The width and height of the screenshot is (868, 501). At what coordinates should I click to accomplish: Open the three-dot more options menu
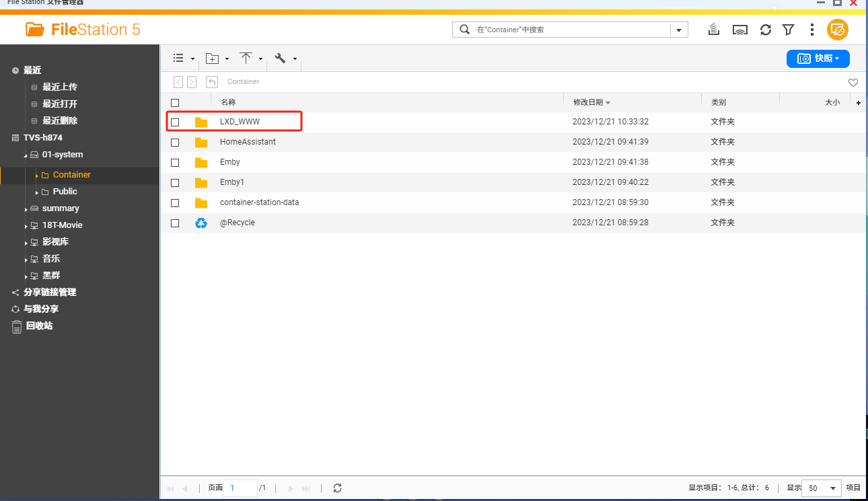click(x=812, y=30)
